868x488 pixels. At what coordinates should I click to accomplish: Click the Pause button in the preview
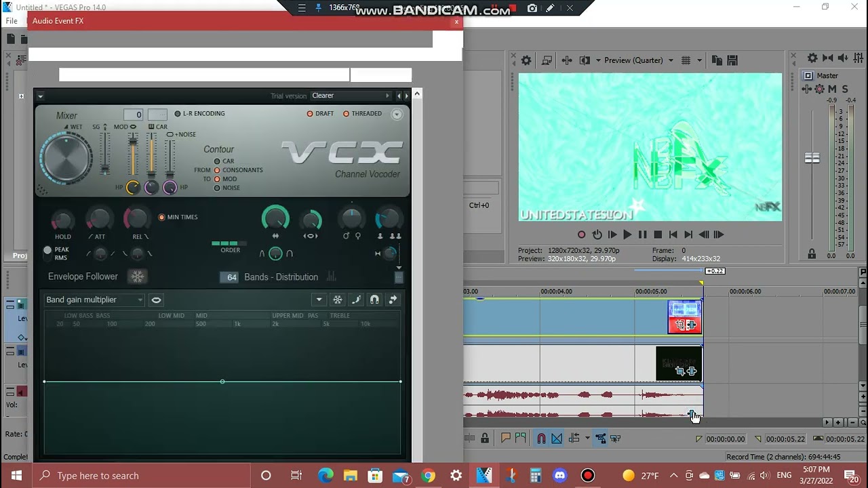click(643, 235)
